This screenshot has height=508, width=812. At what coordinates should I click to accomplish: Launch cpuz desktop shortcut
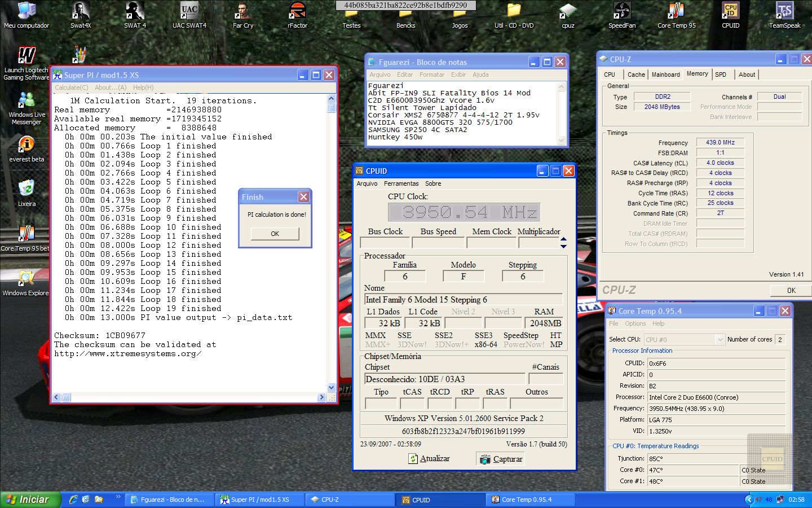(x=568, y=15)
